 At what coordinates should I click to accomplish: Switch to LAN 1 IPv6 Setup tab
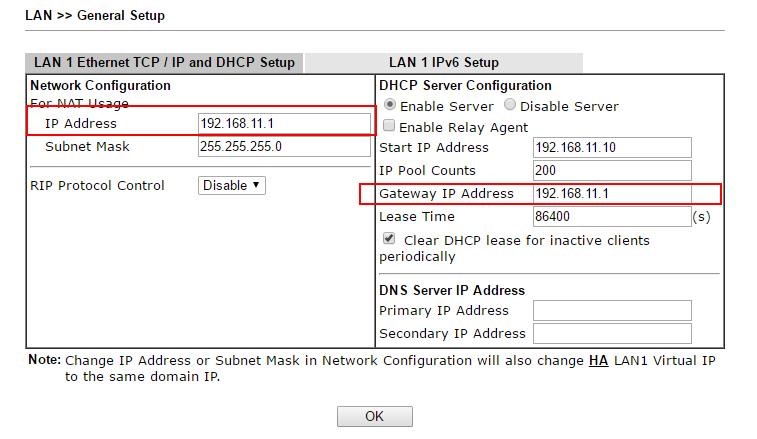pyautogui.click(x=443, y=62)
